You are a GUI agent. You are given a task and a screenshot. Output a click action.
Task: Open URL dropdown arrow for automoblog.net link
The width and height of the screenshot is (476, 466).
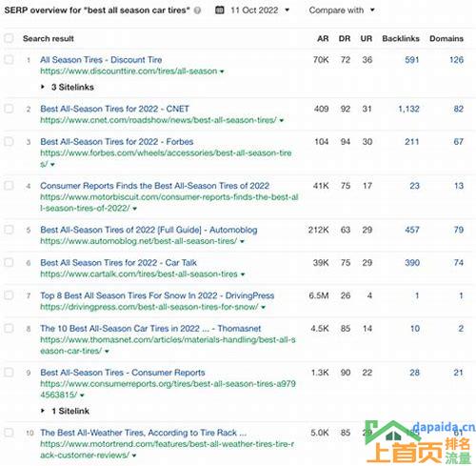[x=242, y=241]
